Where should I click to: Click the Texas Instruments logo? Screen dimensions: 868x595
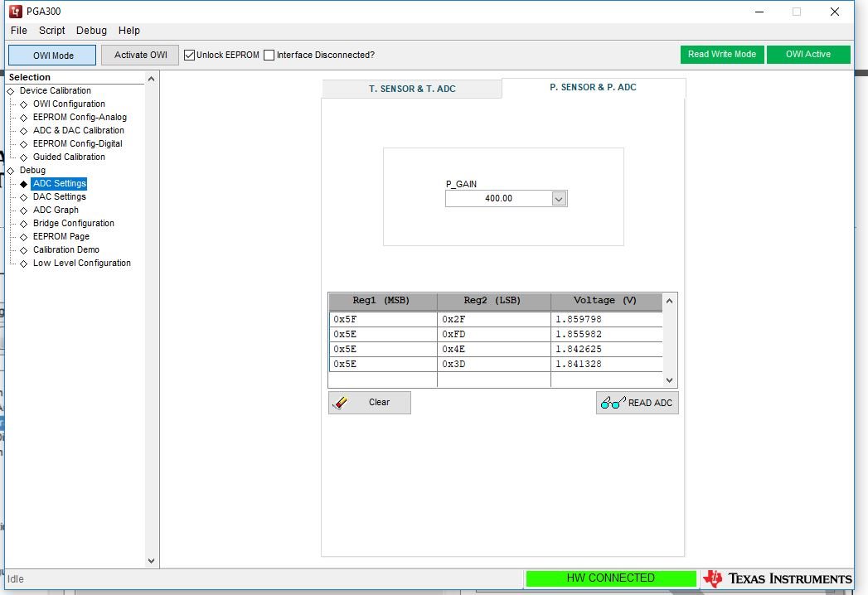coord(777,578)
